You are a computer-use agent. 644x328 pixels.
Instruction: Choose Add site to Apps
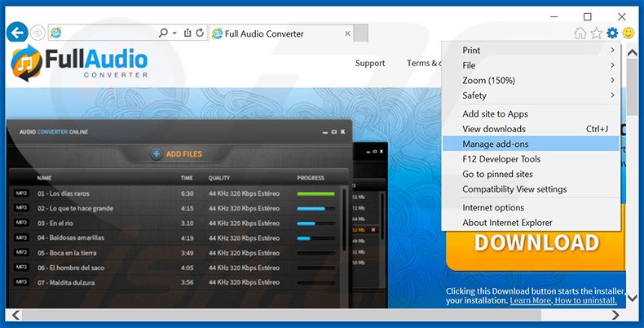point(531,114)
